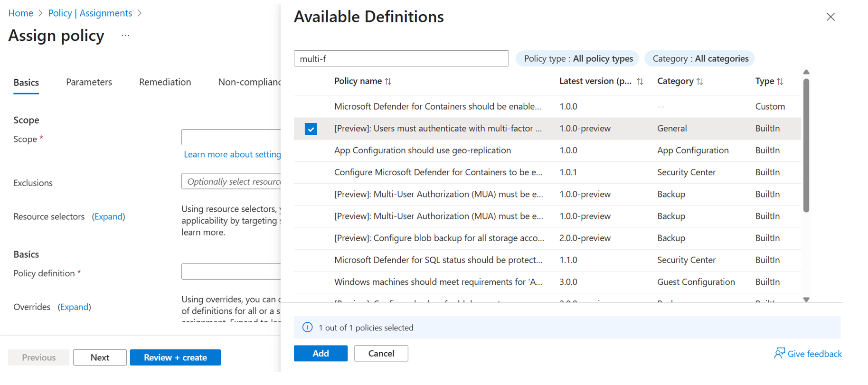Click info icon beside policies selected

[308, 328]
